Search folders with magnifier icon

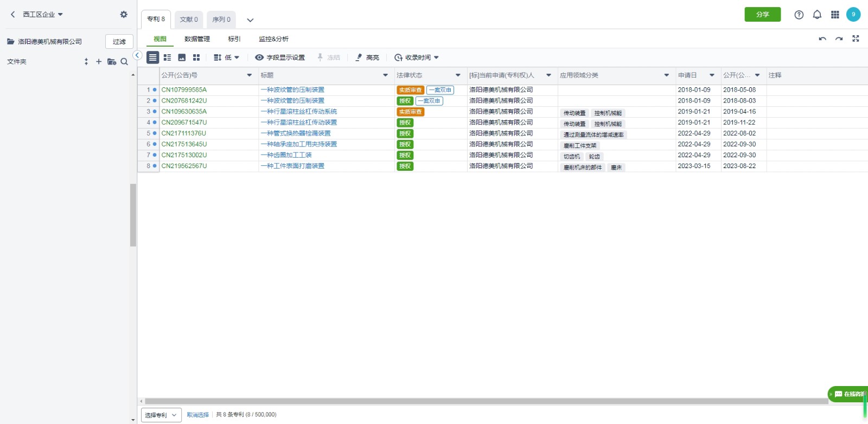(124, 62)
